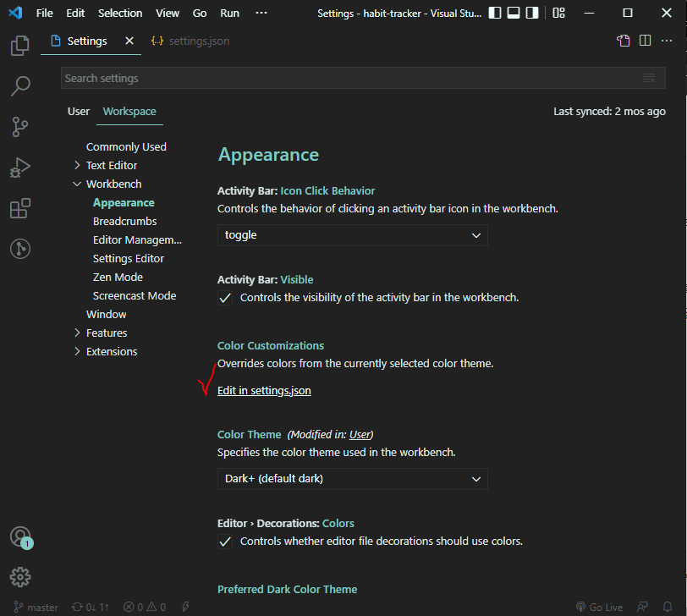
Task: Select the Workspace settings tab
Action: click(129, 112)
